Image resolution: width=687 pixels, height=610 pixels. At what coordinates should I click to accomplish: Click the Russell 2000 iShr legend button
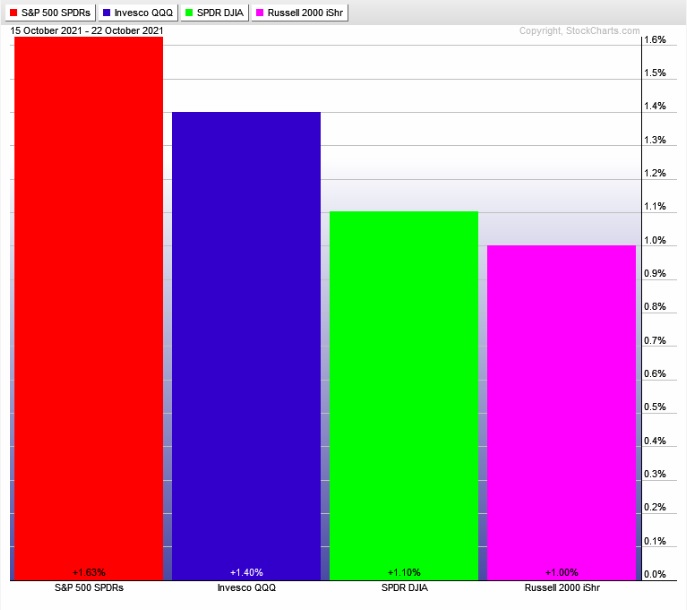(x=300, y=13)
